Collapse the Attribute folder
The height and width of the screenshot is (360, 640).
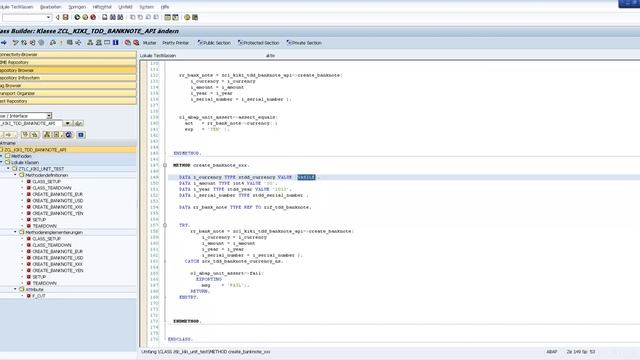click(x=15, y=289)
